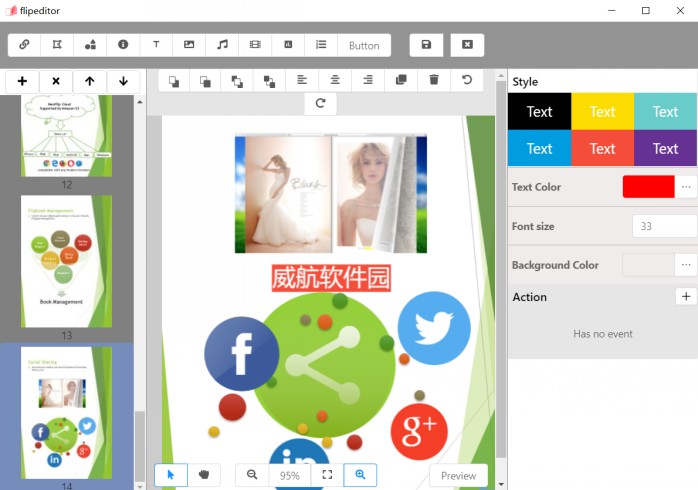Screen dimensions: 698x490
Task: Delete the object with the trash icon
Action: coord(434,80)
